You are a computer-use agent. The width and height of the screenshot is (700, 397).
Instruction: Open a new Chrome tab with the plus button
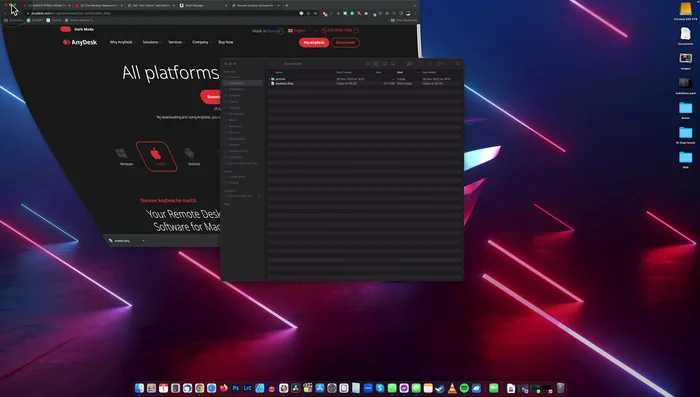[287, 5]
